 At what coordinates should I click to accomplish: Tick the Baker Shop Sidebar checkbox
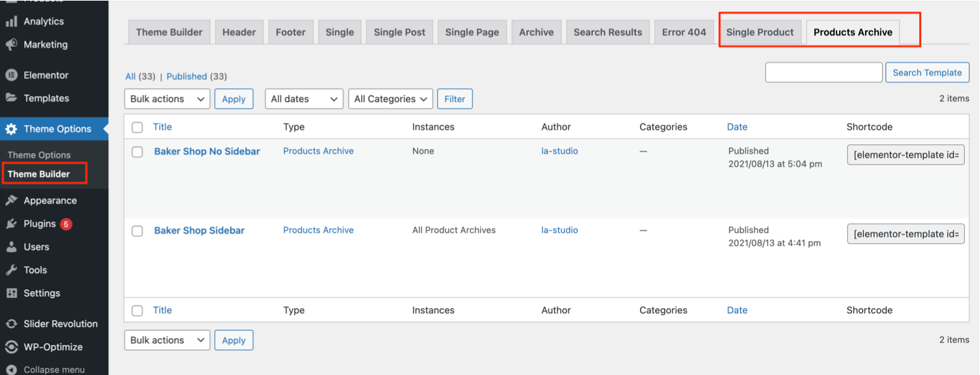coord(137,231)
